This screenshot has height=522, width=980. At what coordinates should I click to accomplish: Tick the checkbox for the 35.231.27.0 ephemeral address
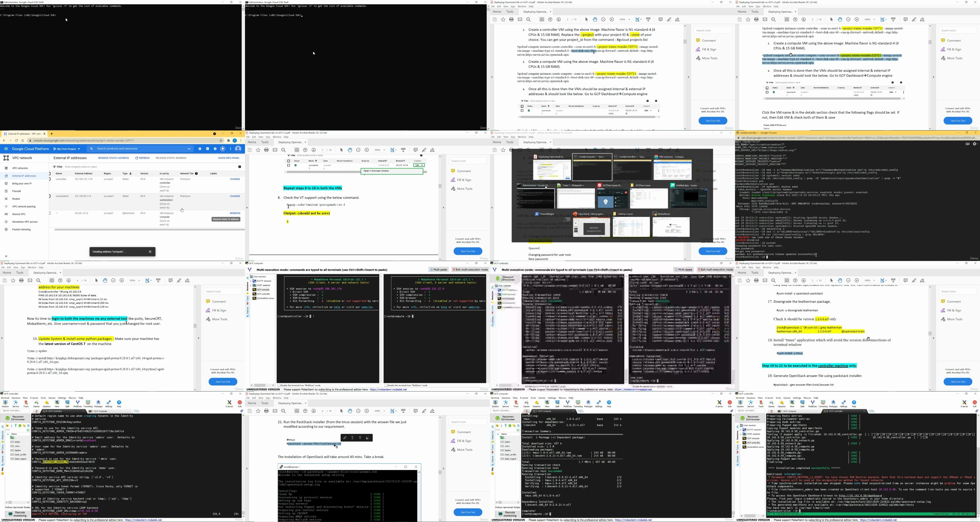tap(50, 213)
